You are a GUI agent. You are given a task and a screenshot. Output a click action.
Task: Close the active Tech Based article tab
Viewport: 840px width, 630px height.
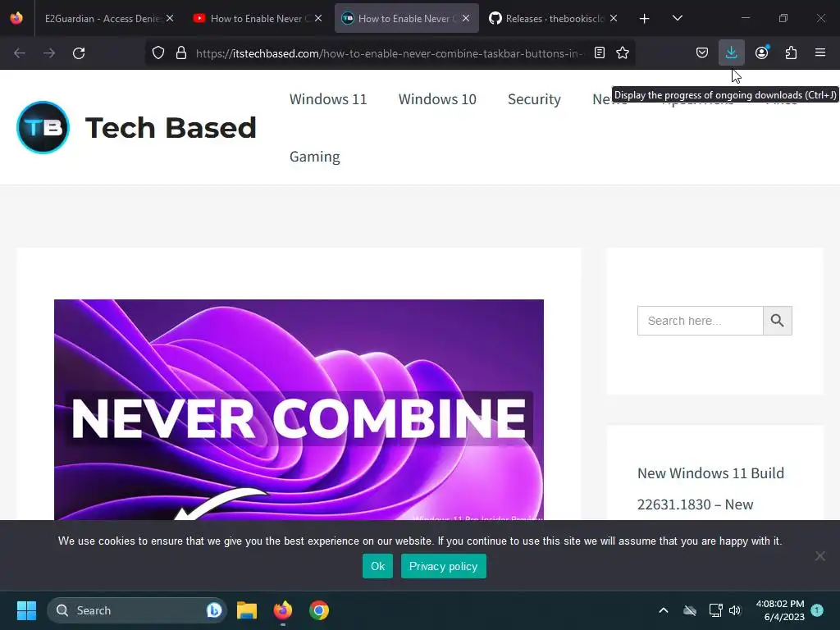pos(466,18)
